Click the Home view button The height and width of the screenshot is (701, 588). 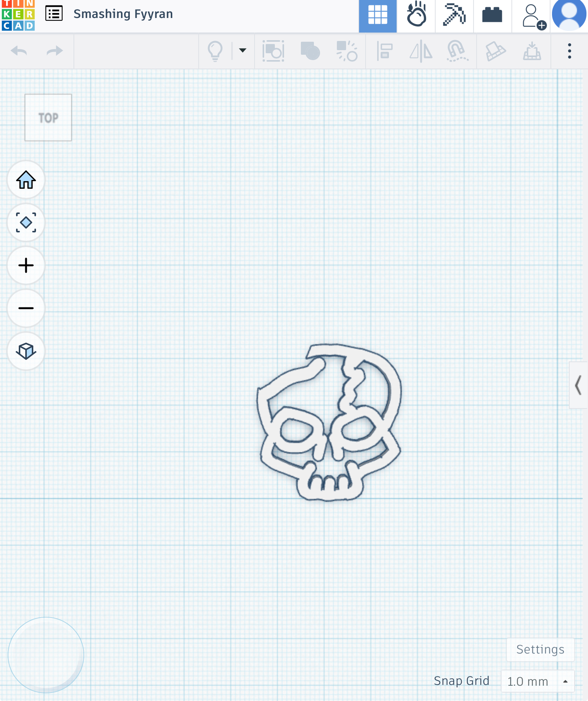[x=26, y=180]
